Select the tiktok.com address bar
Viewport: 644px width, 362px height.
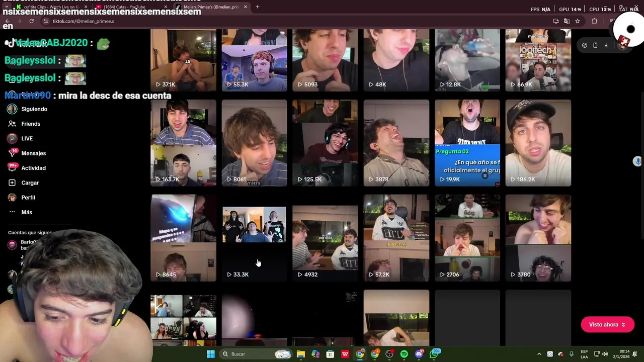click(297, 21)
